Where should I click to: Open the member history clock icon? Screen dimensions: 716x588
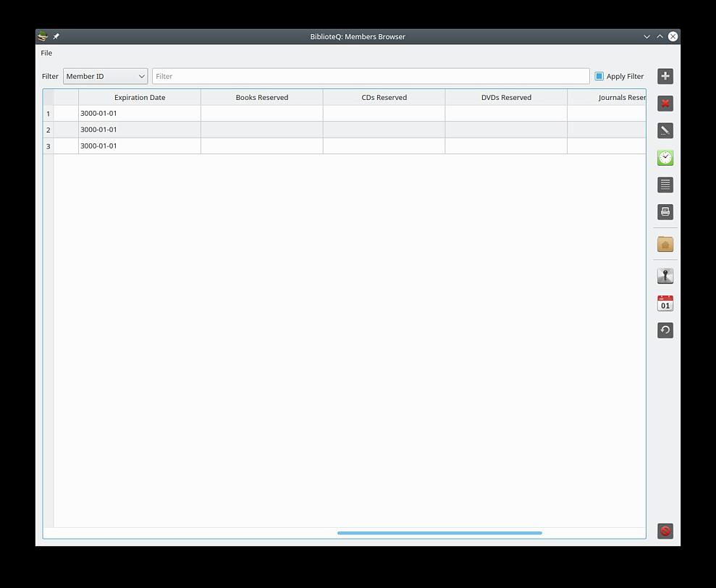[x=665, y=158]
